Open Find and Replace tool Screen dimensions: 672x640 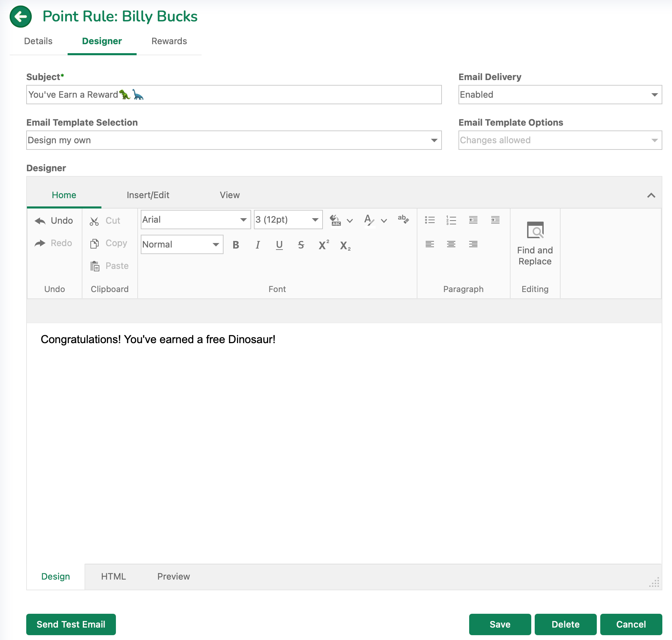[x=535, y=244]
